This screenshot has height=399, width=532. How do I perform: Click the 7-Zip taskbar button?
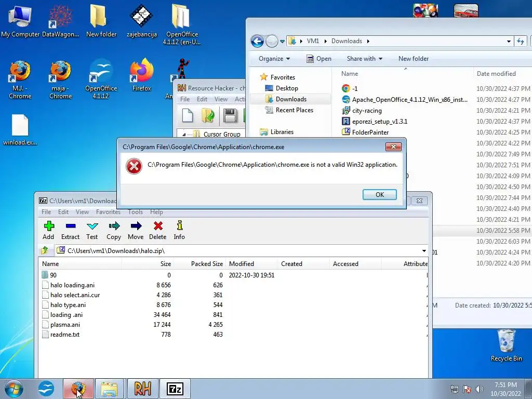175,389
